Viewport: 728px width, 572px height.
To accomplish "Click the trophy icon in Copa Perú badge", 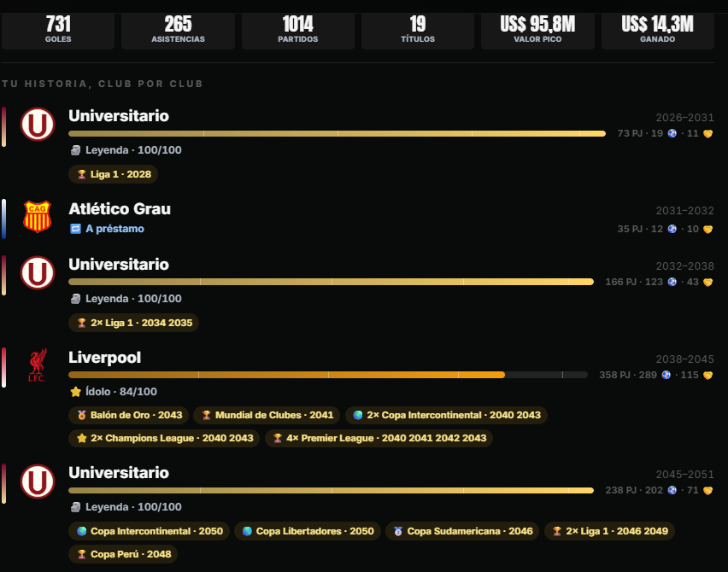I will pos(82,554).
